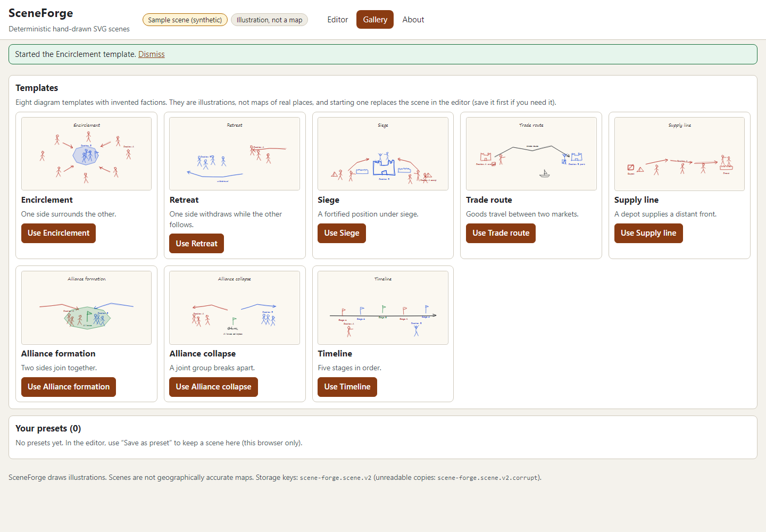Switch to the Gallery tab
The height and width of the screenshot is (532, 766).
coord(375,20)
